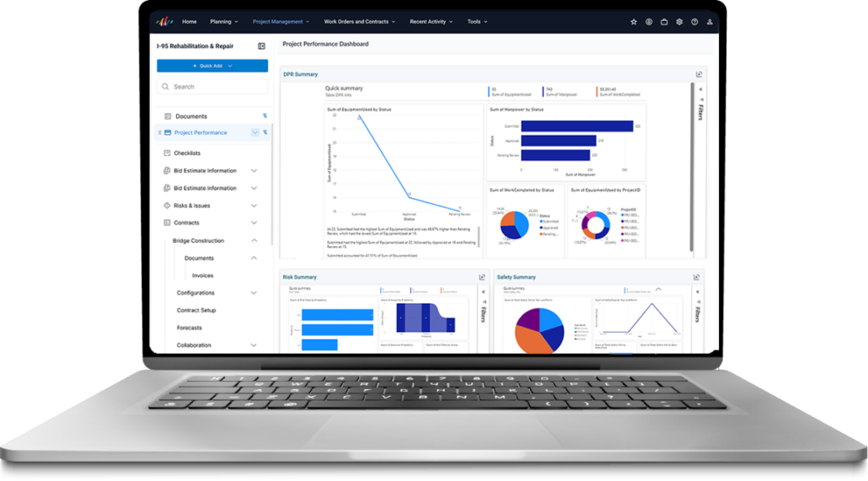Expand the Risks & Issues section
The image size is (868, 481).
tap(254, 206)
